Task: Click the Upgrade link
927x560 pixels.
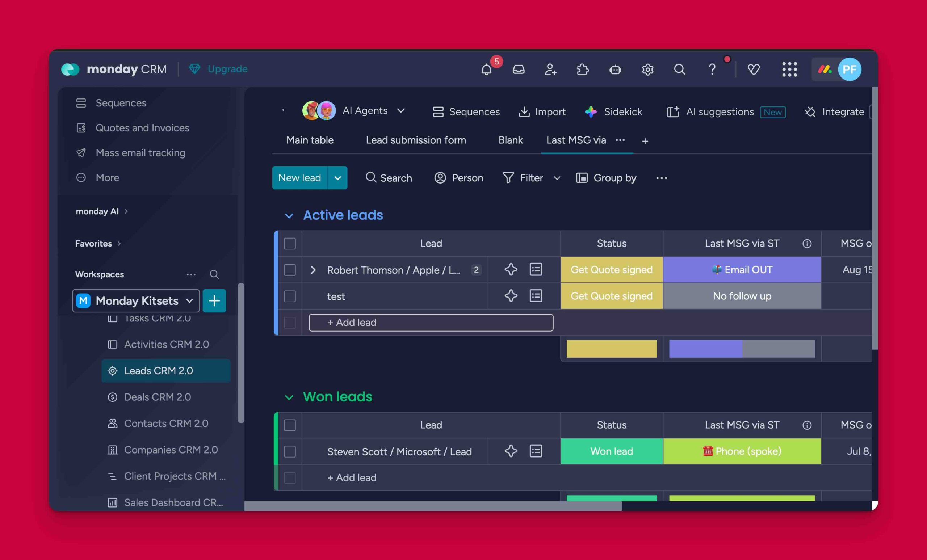Action: click(227, 69)
